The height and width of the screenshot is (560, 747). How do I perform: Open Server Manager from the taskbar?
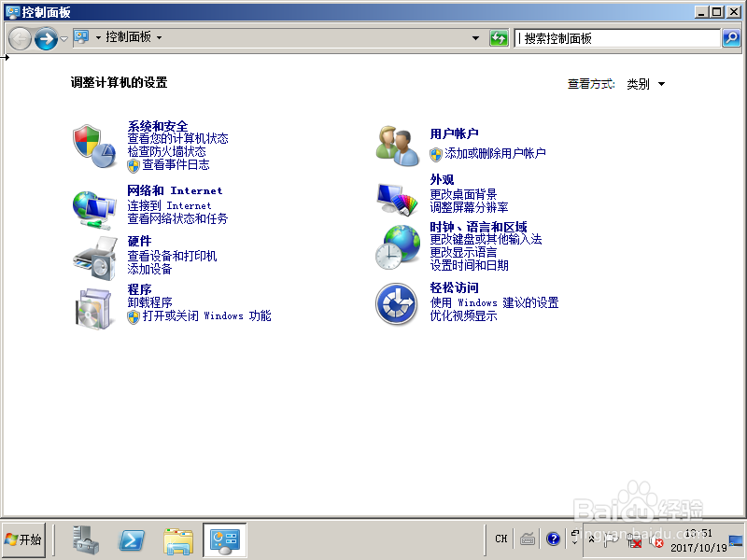[86, 540]
